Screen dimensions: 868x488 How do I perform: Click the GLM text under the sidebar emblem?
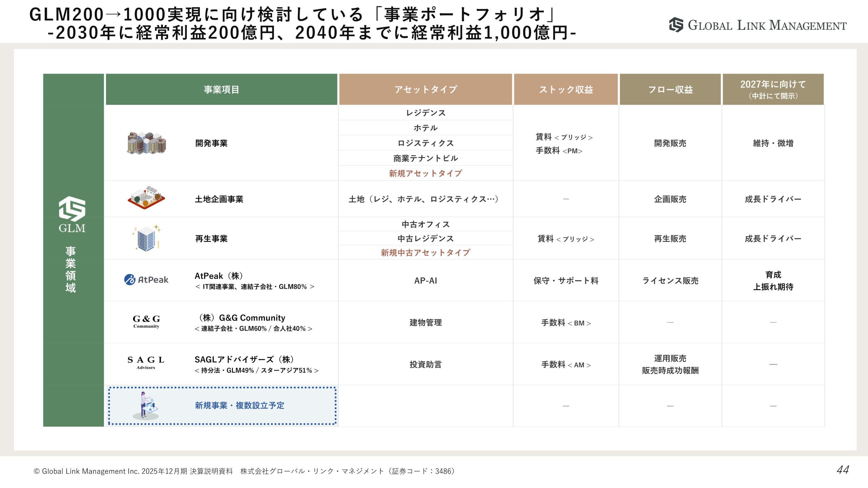pos(72,228)
